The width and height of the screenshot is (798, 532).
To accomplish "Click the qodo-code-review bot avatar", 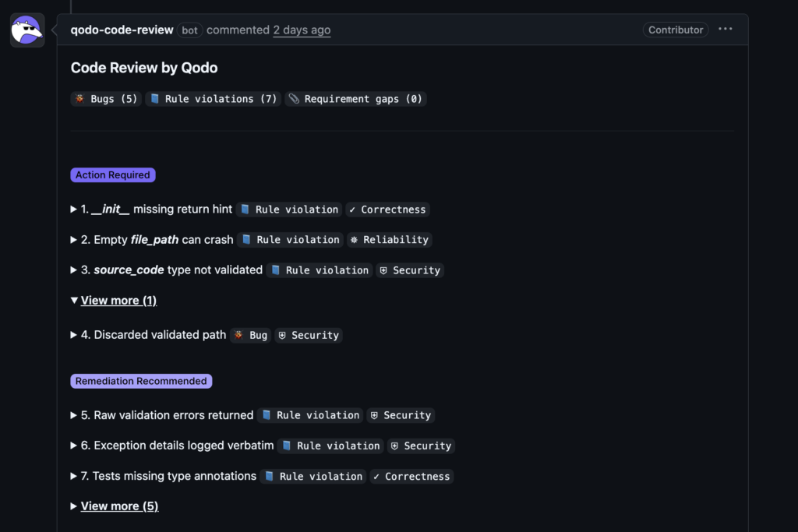I will coord(27,30).
